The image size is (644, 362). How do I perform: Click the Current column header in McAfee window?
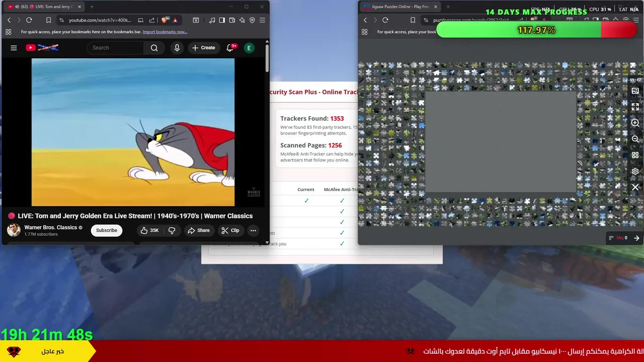click(306, 190)
